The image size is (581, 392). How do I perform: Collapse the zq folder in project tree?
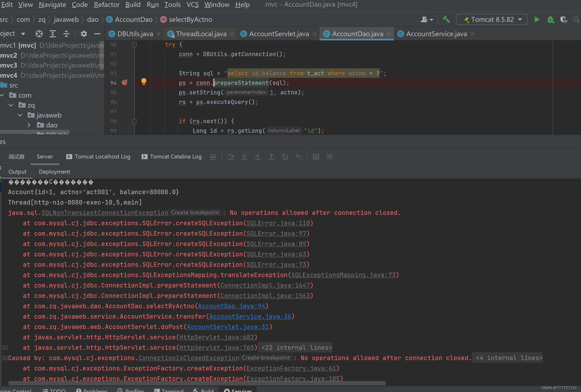click(x=11, y=105)
